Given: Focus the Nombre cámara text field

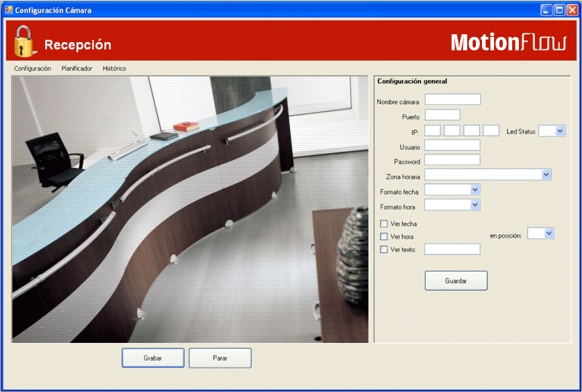Looking at the screenshot, I should click(x=452, y=99).
